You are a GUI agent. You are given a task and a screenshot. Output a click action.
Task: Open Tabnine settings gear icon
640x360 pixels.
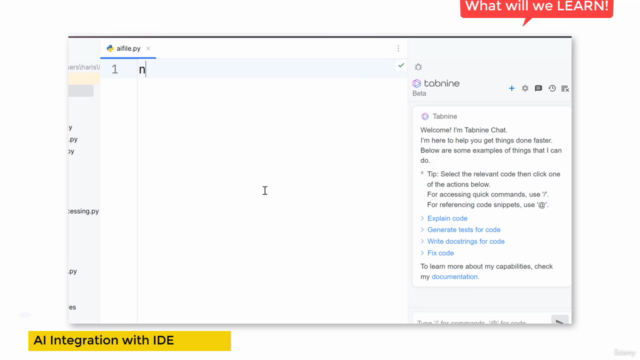tap(525, 88)
